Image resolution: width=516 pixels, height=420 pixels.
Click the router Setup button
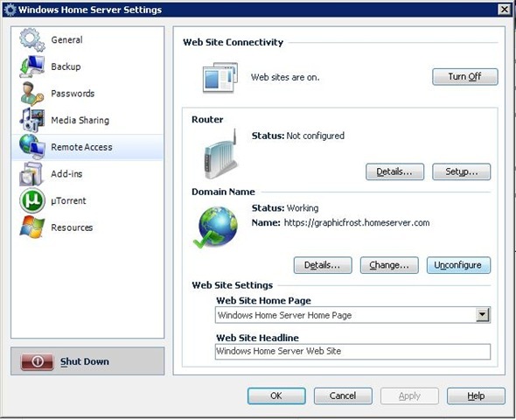461,171
